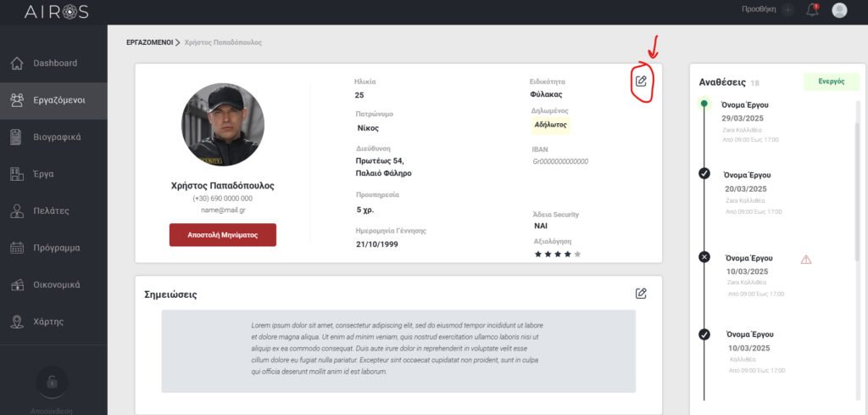Open Πρόγραμμα calendar section

tap(56, 248)
